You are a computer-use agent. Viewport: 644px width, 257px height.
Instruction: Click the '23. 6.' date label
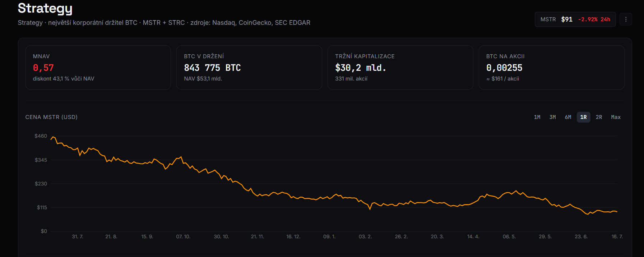tap(581, 237)
